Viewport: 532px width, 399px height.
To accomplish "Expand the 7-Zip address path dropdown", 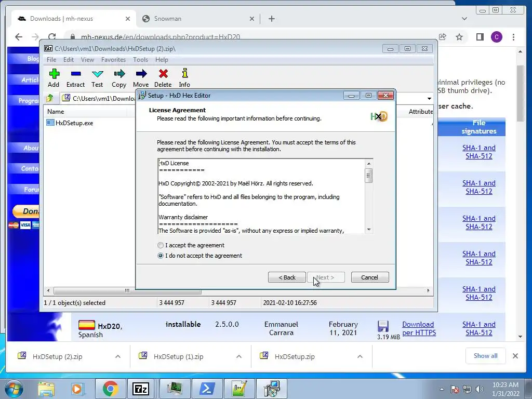I will pos(429,98).
